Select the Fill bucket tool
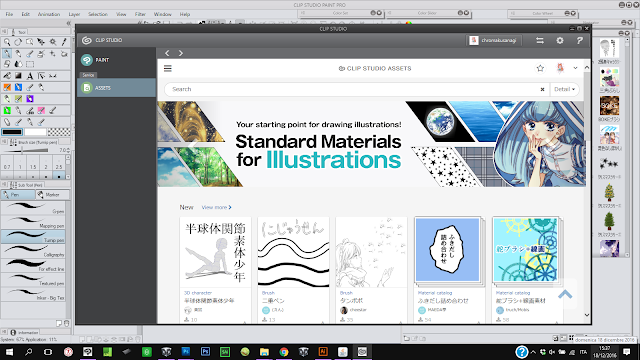 7,76
